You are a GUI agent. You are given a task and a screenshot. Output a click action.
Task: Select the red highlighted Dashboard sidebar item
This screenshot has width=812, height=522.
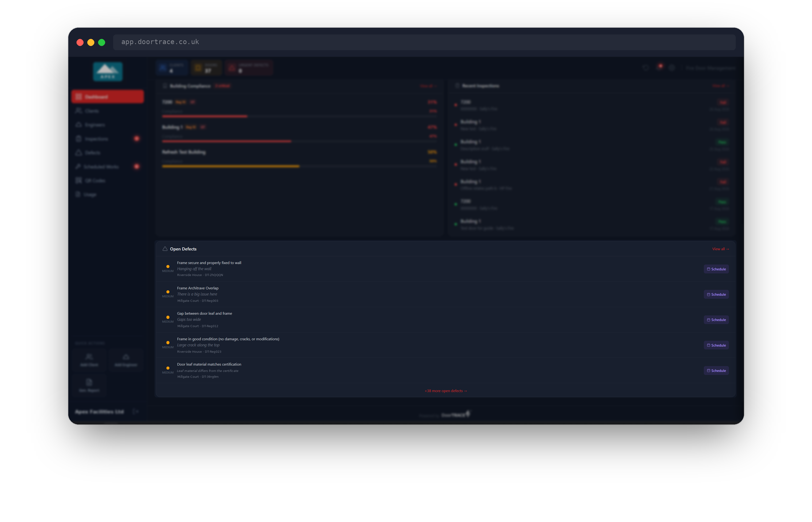pyautogui.click(x=107, y=97)
